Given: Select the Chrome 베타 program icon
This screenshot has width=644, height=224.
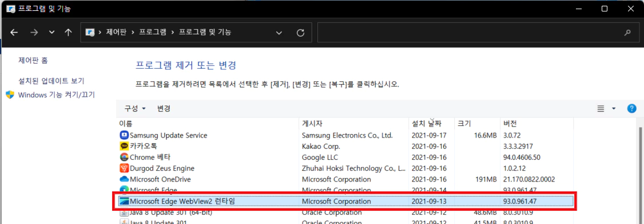Looking at the screenshot, I should click(x=124, y=158).
